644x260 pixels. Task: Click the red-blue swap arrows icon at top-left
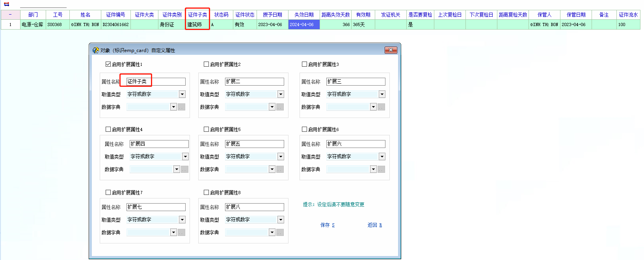point(6,4)
